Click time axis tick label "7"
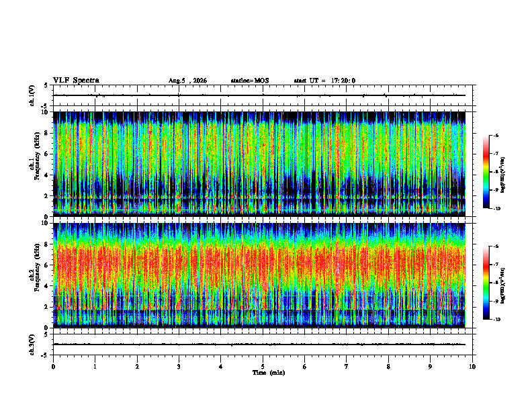The image size is (532, 411). pos(347,367)
